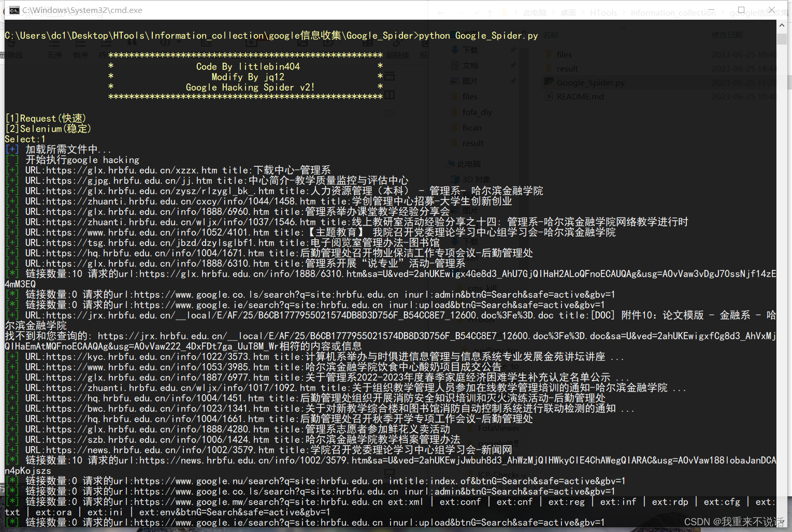Click the '开始执行google hacking' line
The image size is (792, 532).
point(73,160)
